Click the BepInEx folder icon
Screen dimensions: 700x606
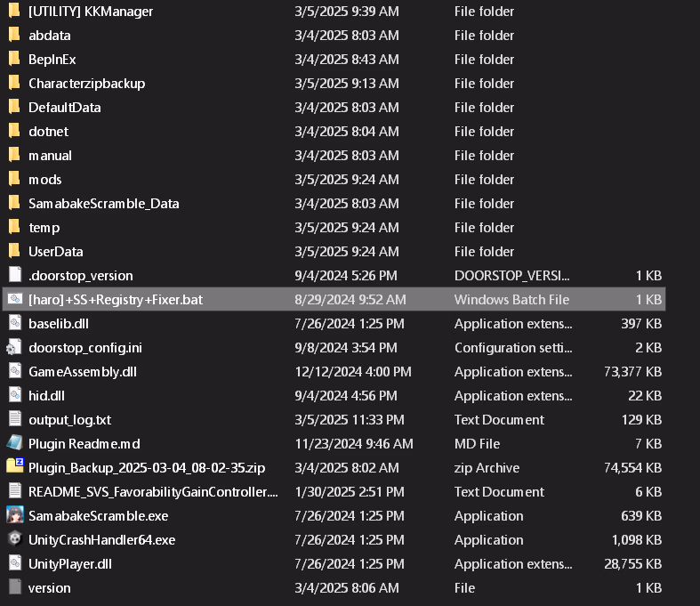(14, 59)
